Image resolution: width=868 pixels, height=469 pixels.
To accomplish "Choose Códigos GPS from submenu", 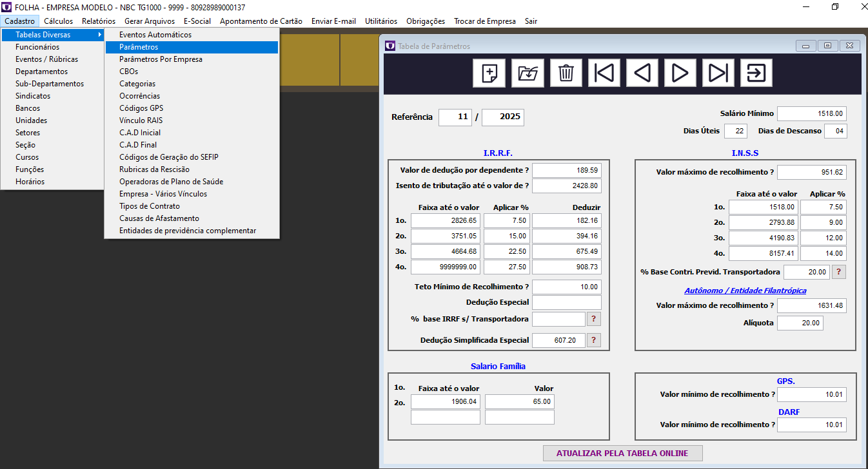I will pos(192,108).
